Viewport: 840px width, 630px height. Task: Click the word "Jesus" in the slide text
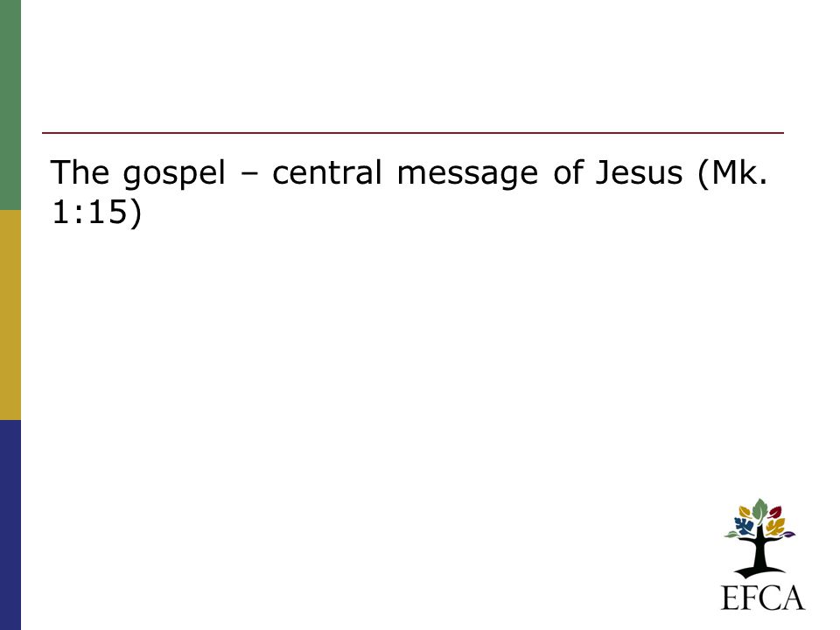point(639,172)
